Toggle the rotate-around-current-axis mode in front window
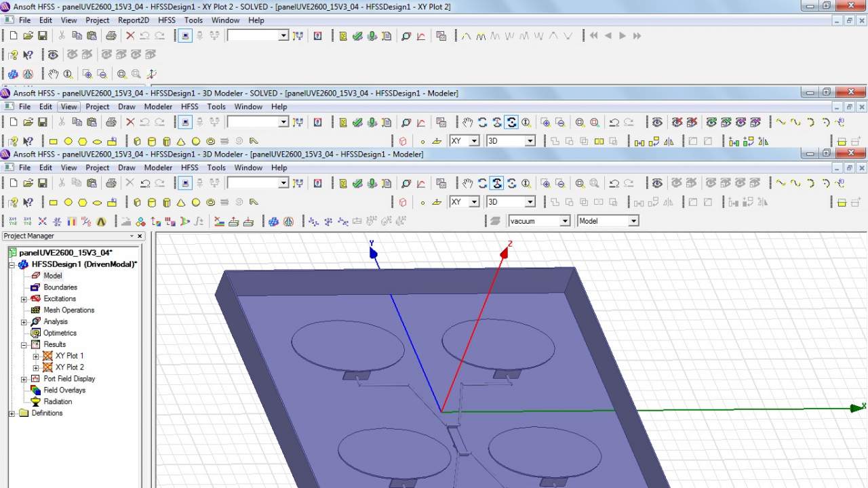 (497, 183)
